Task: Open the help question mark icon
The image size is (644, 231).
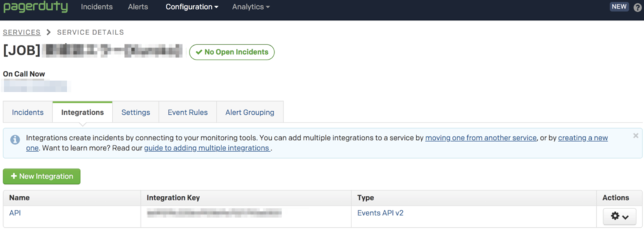Action: (x=637, y=7)
